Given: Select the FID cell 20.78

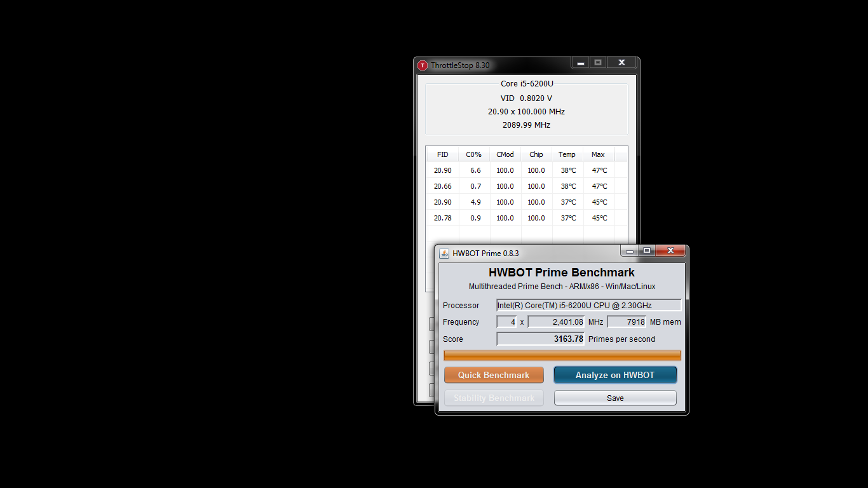Looking at the screenshot, I should click(x=443, y=218).
